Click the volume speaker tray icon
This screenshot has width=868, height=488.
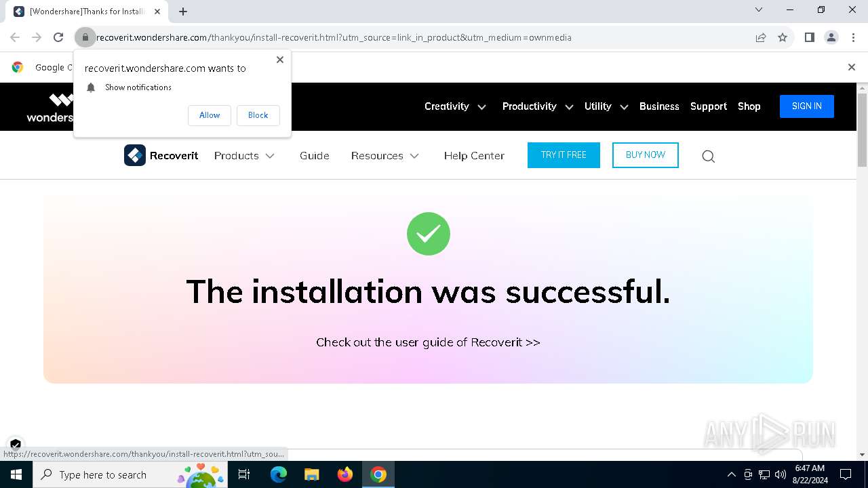coord(781,474)
